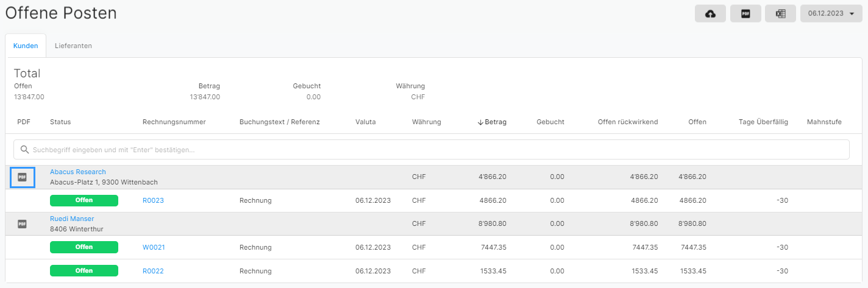Sort by the Valuta column header
The width and height of the screenshot is (868, 288).
point(365,122)
